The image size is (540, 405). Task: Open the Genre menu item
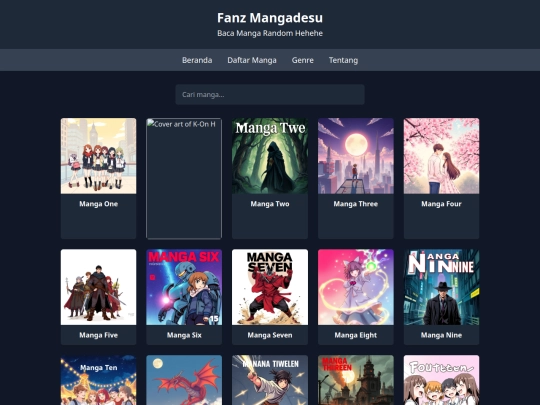[x=302, y=60]
